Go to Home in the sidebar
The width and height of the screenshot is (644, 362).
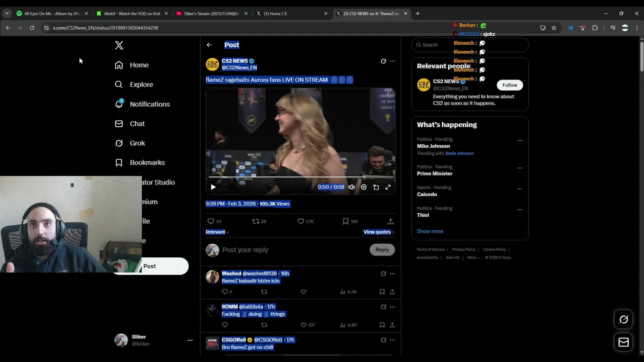132,65
